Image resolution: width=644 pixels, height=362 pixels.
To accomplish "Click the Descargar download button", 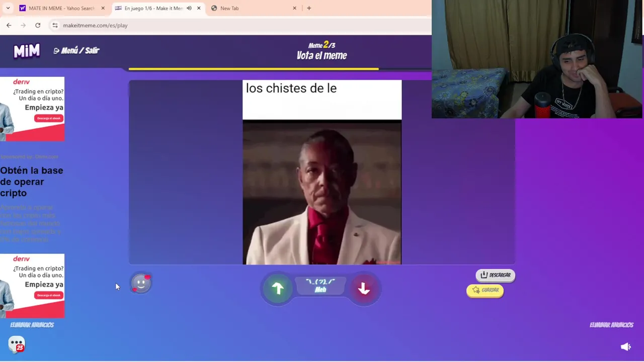I will coord(496,275).
